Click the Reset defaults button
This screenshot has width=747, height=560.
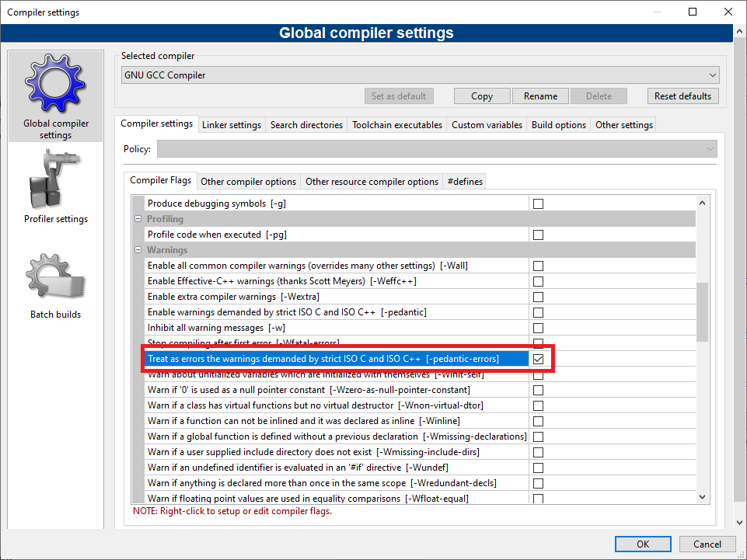[682, 96]
